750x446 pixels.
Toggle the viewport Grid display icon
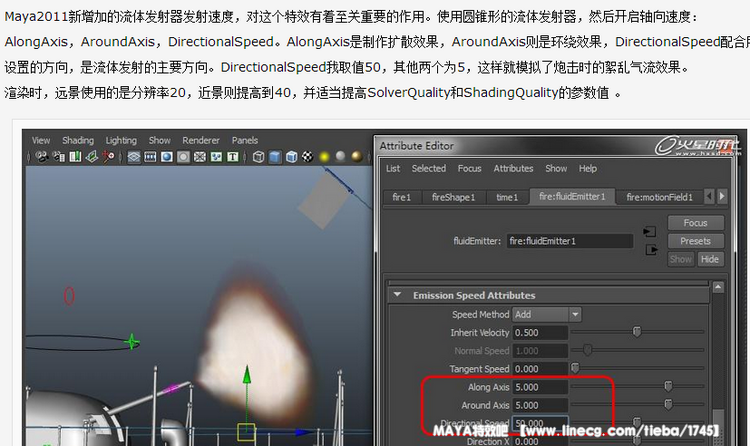pos(135,157)
